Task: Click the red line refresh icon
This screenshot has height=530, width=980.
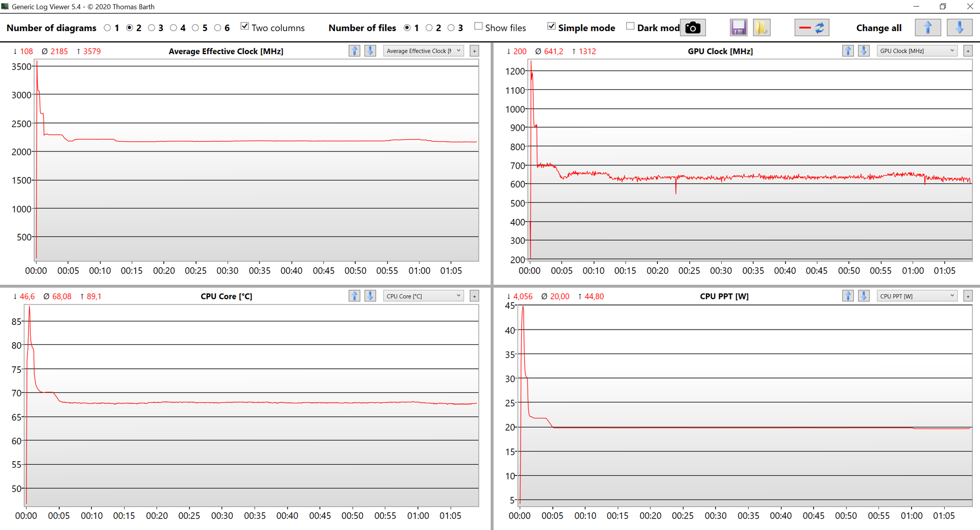Action: coord(812,28)
